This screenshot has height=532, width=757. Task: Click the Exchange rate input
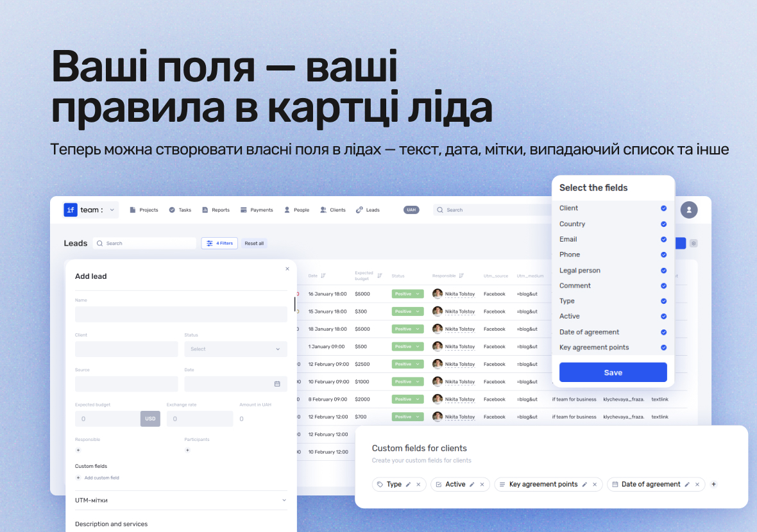200,419
